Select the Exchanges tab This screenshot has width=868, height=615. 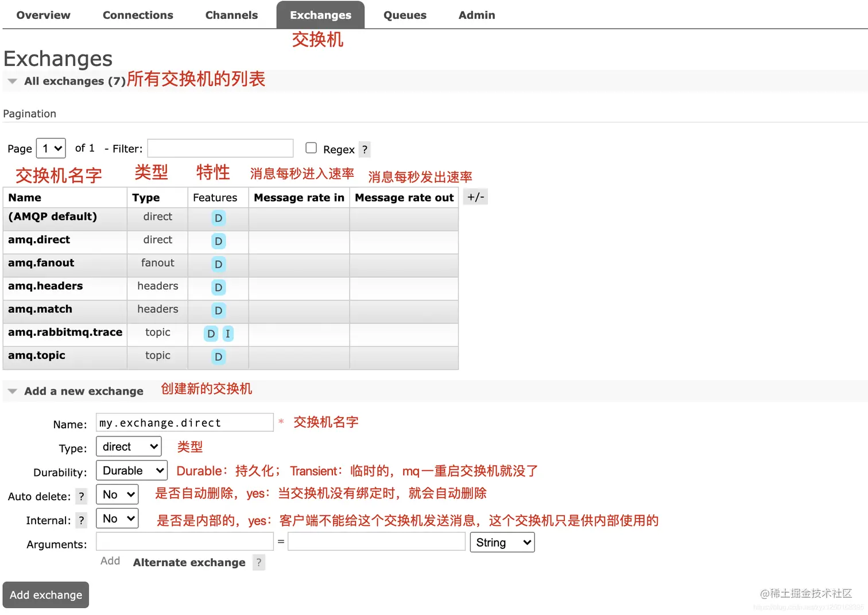(320, 15)
